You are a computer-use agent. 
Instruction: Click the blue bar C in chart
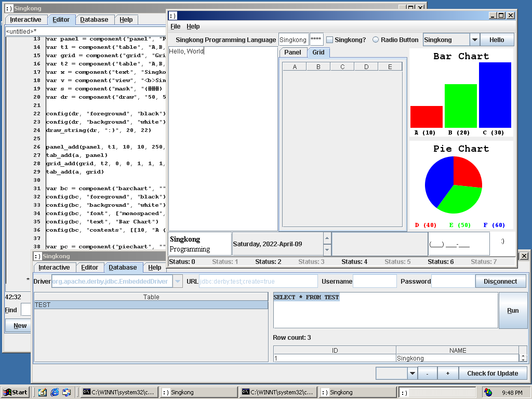pyautogui.click(x=495, y=95)
